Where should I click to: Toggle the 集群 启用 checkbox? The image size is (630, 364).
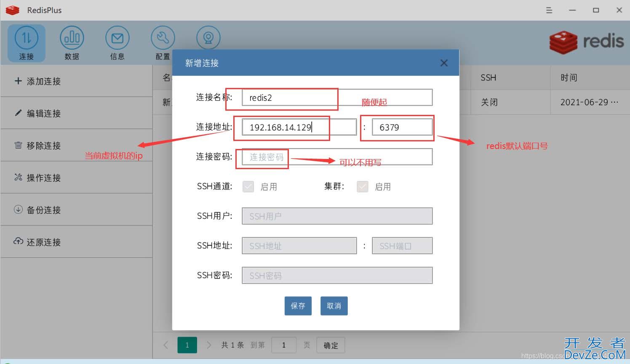click(x=363, y=186)
